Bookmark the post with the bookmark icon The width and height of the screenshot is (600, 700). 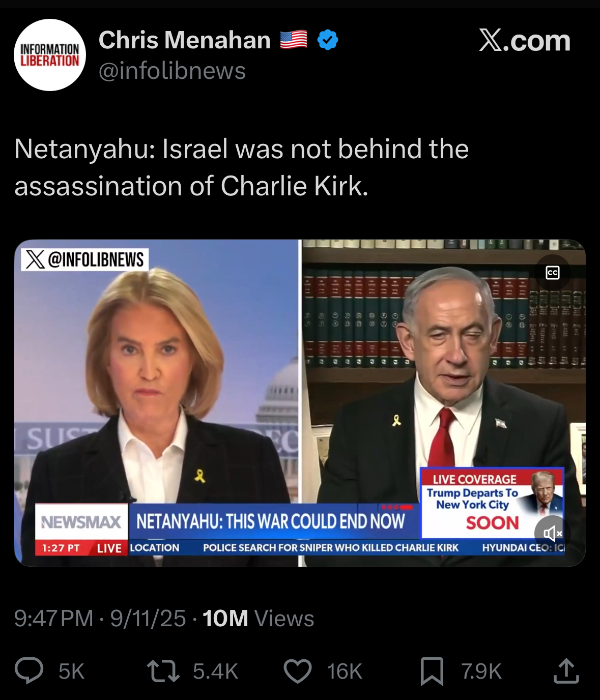coord(432,671)
